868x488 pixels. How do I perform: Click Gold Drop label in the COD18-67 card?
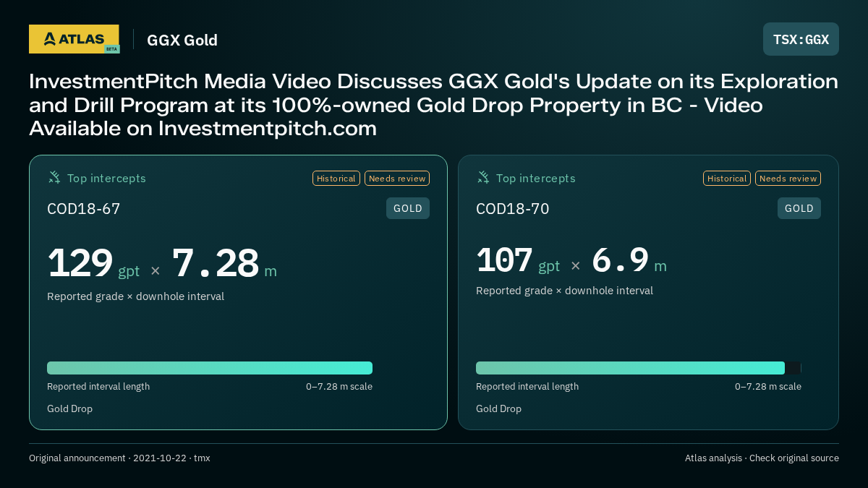[69, 409]
